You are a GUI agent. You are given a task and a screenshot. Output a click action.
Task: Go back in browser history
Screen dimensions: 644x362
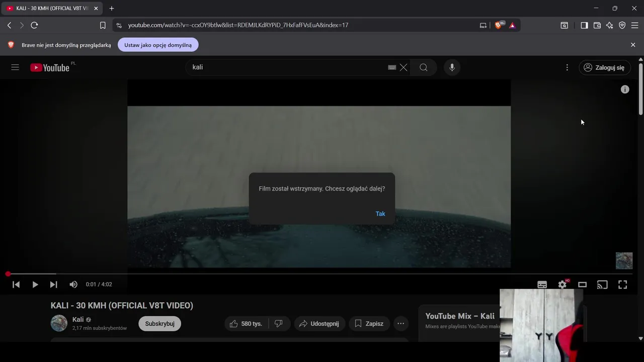coord(9,25)
